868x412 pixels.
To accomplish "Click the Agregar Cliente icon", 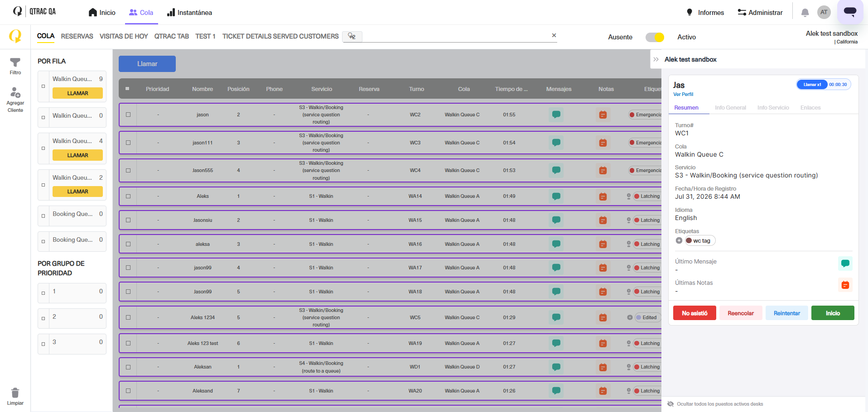I will point(15,92).
